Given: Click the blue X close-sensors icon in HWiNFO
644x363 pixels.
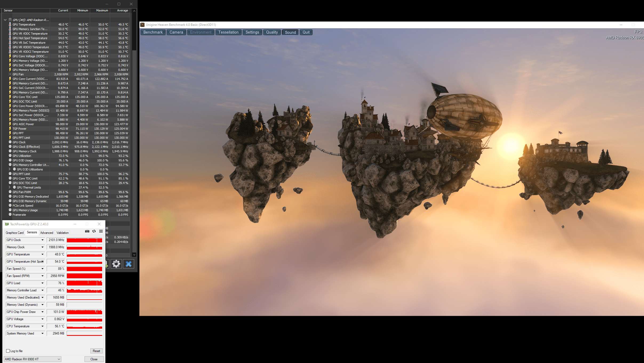Looking at the screenshot, I should tap(129, 264).
